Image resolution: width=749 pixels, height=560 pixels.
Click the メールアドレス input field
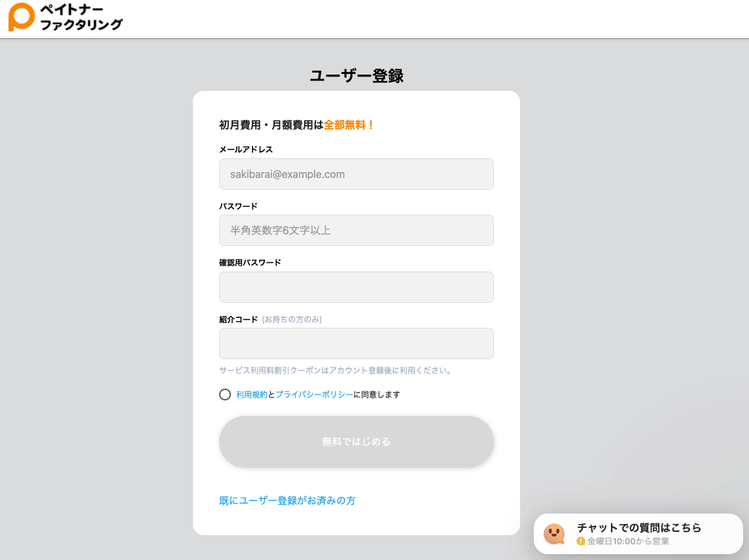click(x=357, y=174)
